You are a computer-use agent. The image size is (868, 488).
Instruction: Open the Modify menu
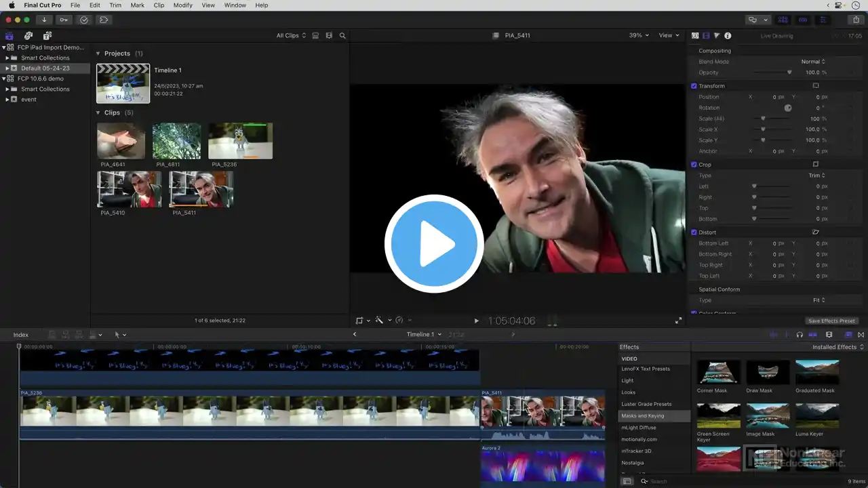182,5
